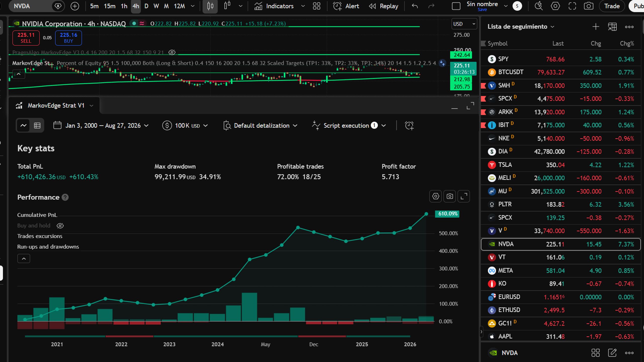Open the 100K USD initial capital dropdown

[x=185, y=125]
